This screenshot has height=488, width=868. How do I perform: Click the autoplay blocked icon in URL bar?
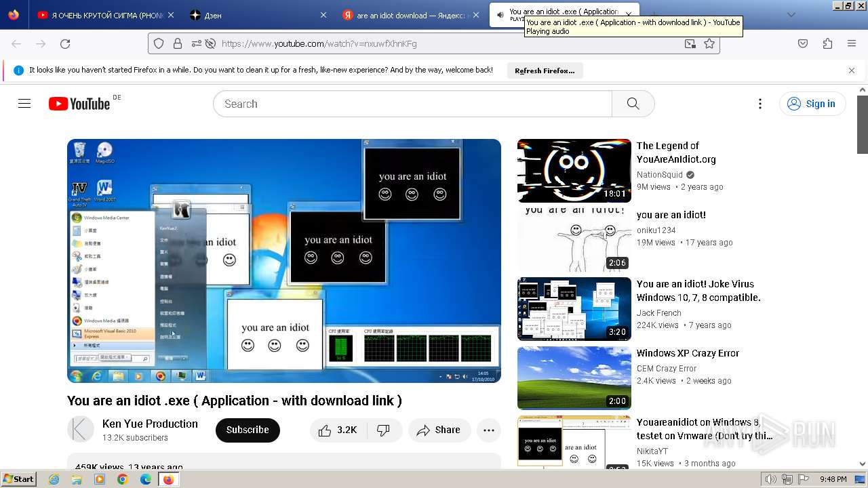tap(210, 43)
